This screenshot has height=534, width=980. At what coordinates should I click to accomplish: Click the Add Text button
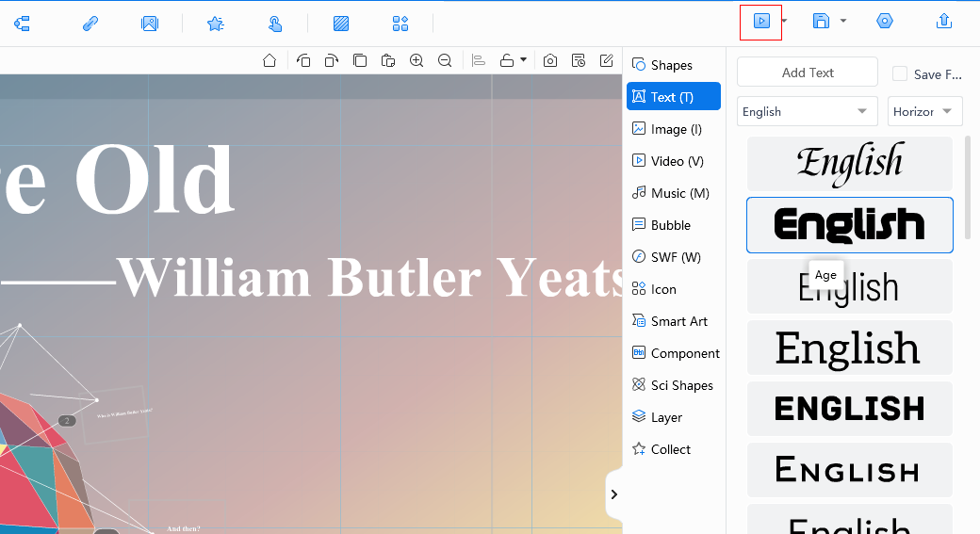tap(808, 73)
